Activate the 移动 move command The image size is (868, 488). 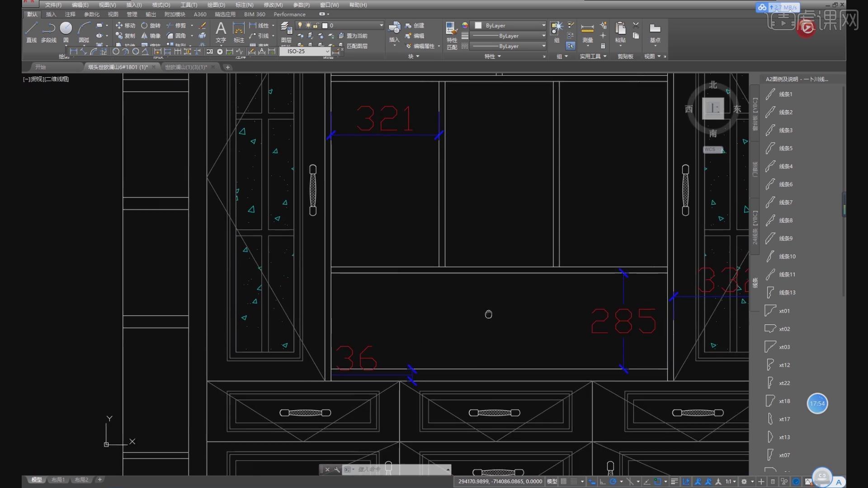pyautogui.click(x=125, y=25)
